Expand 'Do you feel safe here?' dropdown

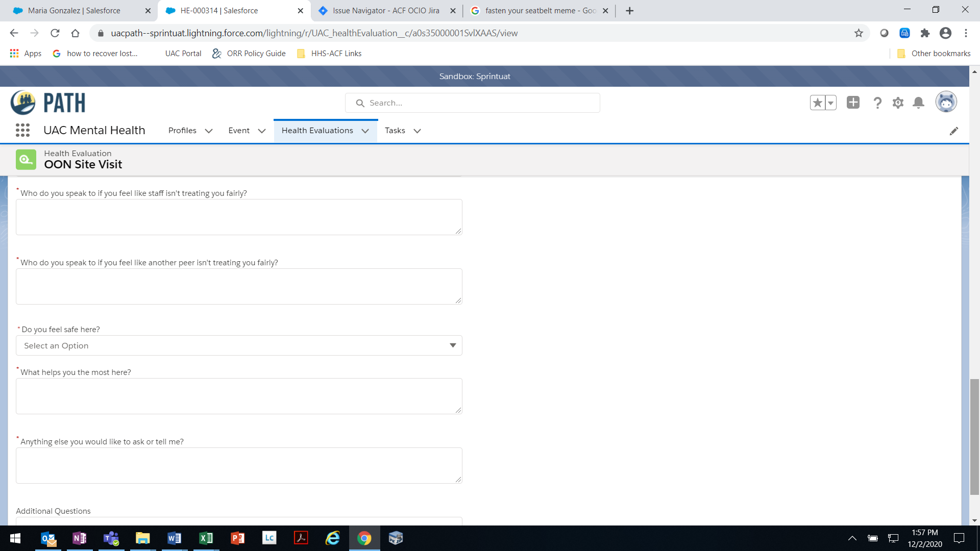tap(239, 345)
